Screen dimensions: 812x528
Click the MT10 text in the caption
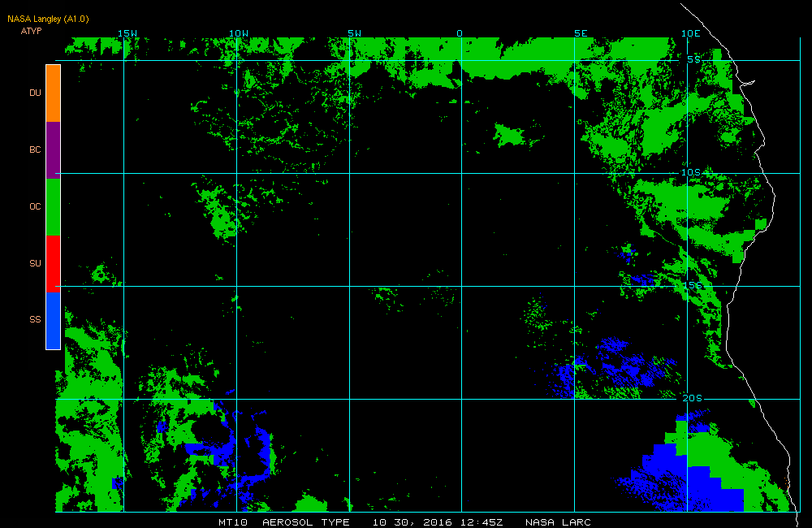[233, 522]
